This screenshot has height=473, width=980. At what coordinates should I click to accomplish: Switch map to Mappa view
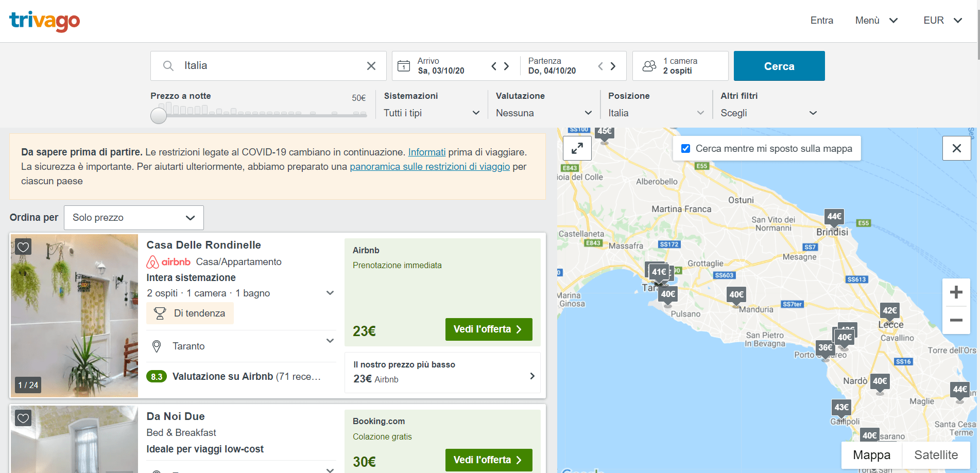[x=872, y=455]
